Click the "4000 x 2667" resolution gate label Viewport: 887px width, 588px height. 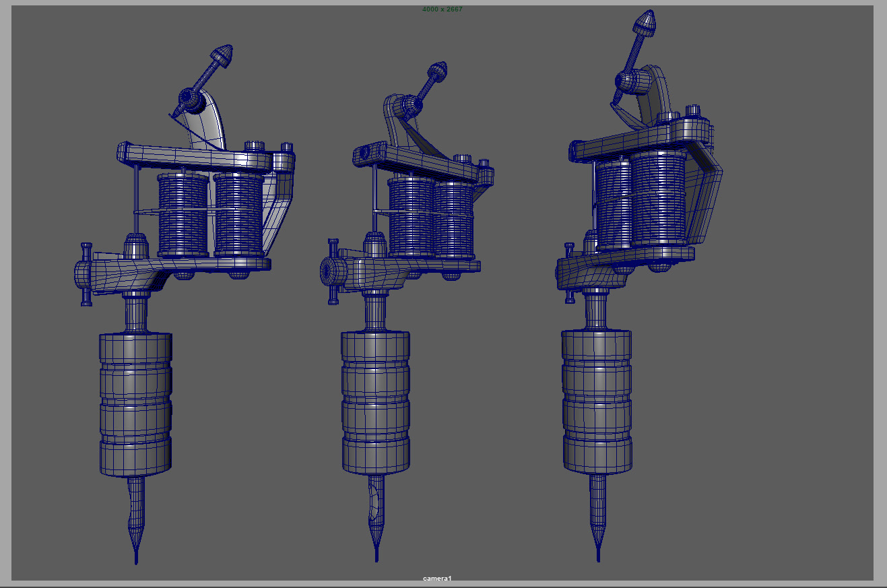tap(442, 9)
